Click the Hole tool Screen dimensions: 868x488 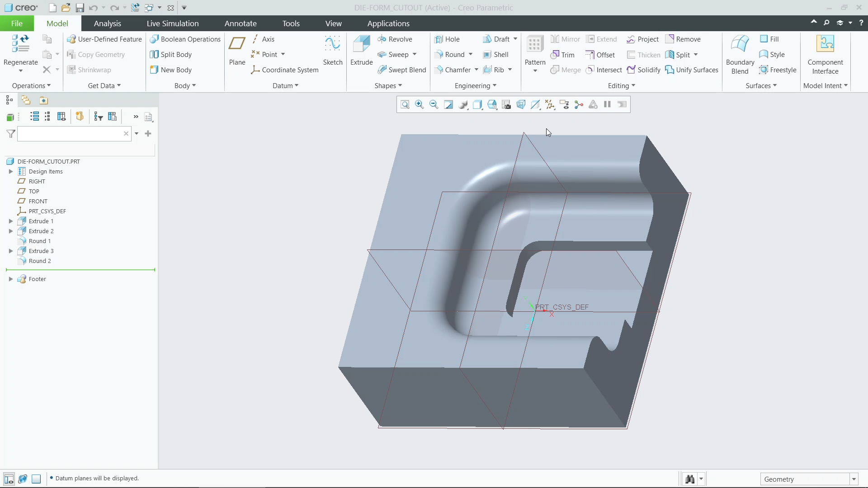click(x=447, y=39)
